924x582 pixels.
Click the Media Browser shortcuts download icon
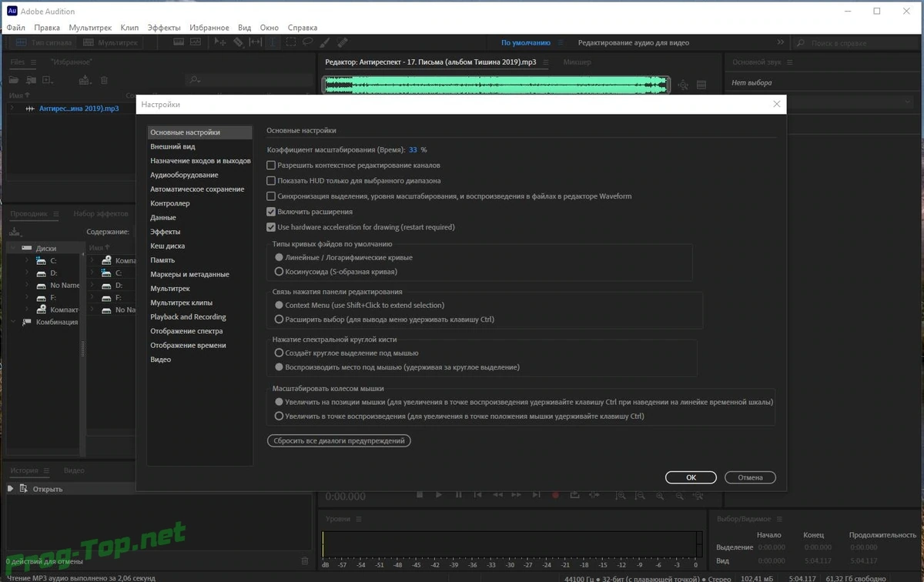point(15,232)
